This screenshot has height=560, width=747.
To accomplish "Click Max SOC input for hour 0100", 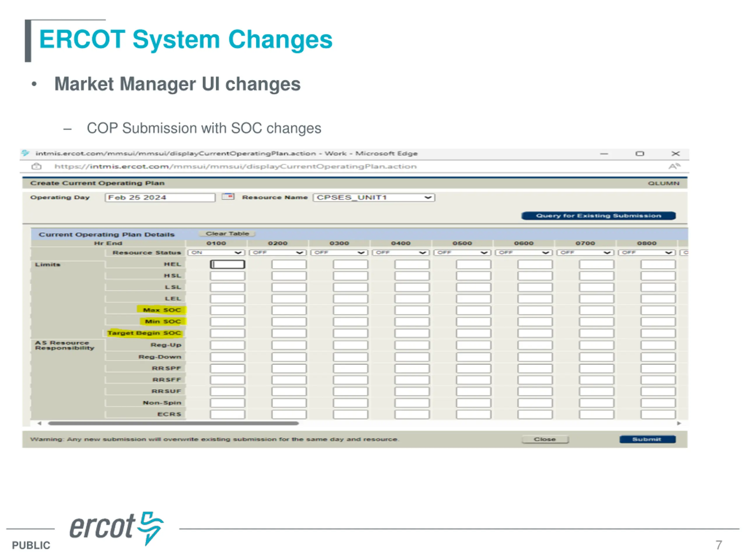I will (x=227, y=310).
